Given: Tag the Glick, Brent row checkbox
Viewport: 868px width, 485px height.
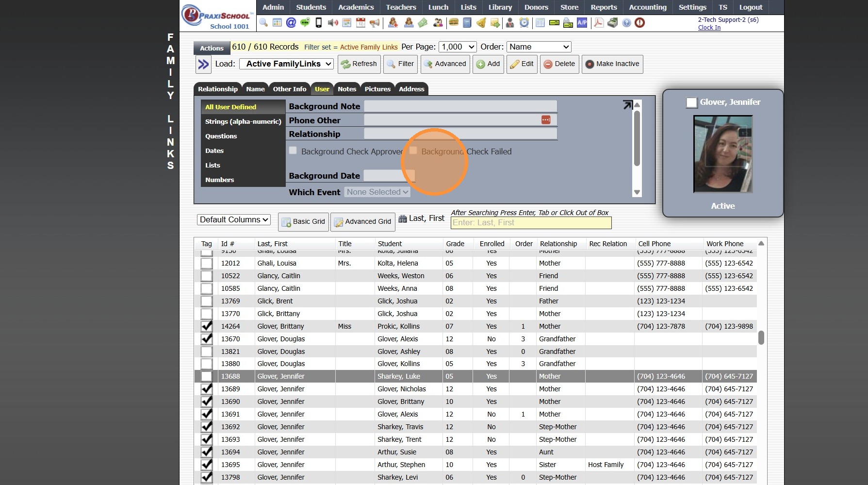Looking at the screenshot, I should 207,301.
